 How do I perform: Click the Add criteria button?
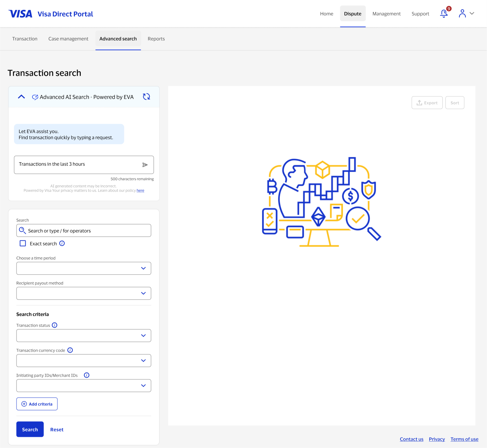click(x=37, y=404)
